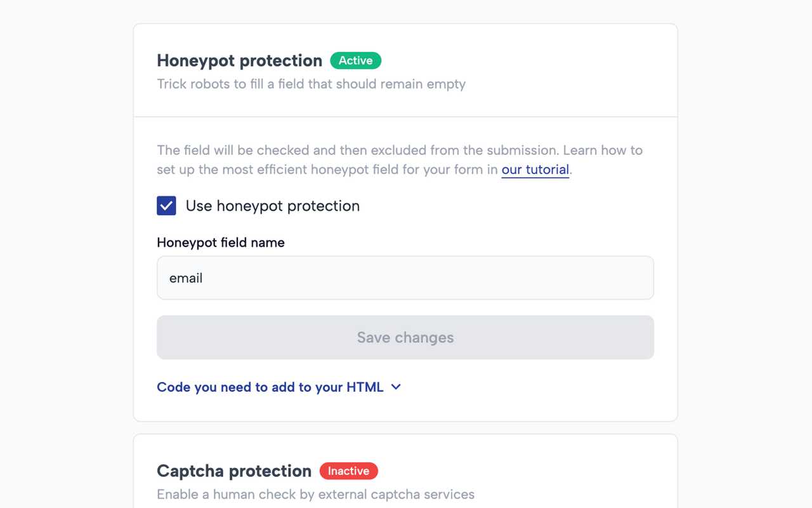Click the red Inactive status badge
The image size is (812, 508).
click(348, 471)
